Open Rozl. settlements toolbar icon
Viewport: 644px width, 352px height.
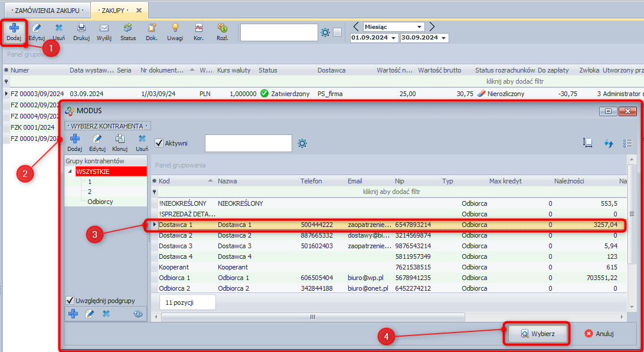tap(222, 32)
